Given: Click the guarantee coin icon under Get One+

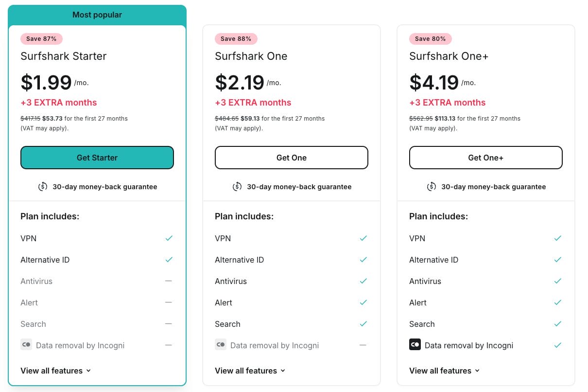Looking at the screenshot, I should (x=432, y=186).
